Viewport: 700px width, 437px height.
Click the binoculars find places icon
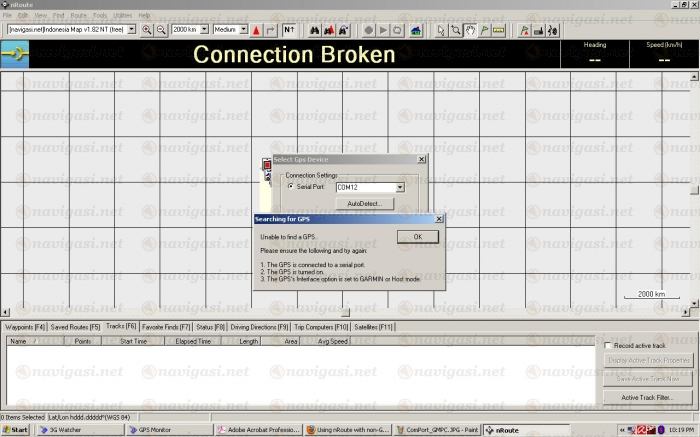click(313, 30)
